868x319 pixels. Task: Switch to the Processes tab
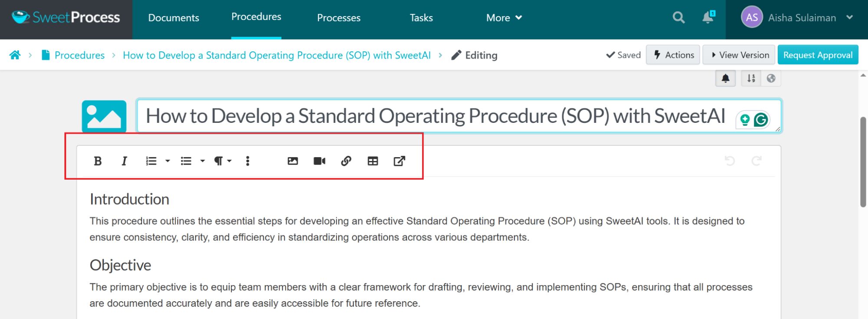point(338,18)
